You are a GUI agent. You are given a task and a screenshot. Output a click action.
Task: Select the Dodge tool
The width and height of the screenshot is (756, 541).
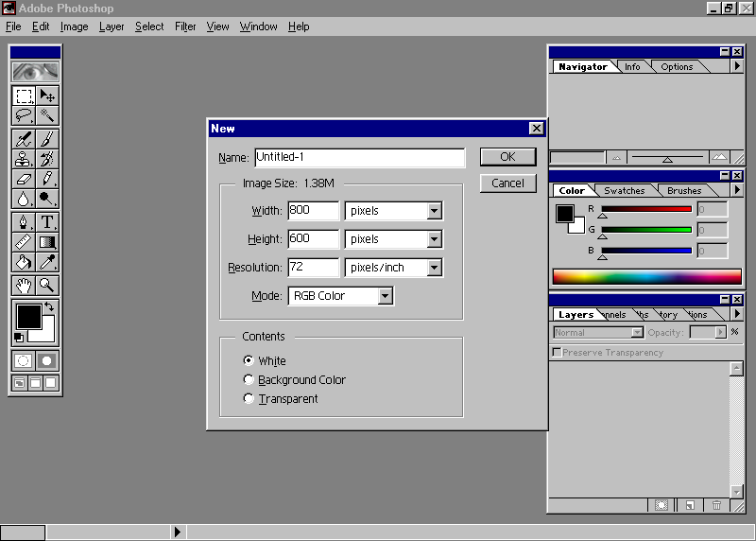click(x=46, y=199)
